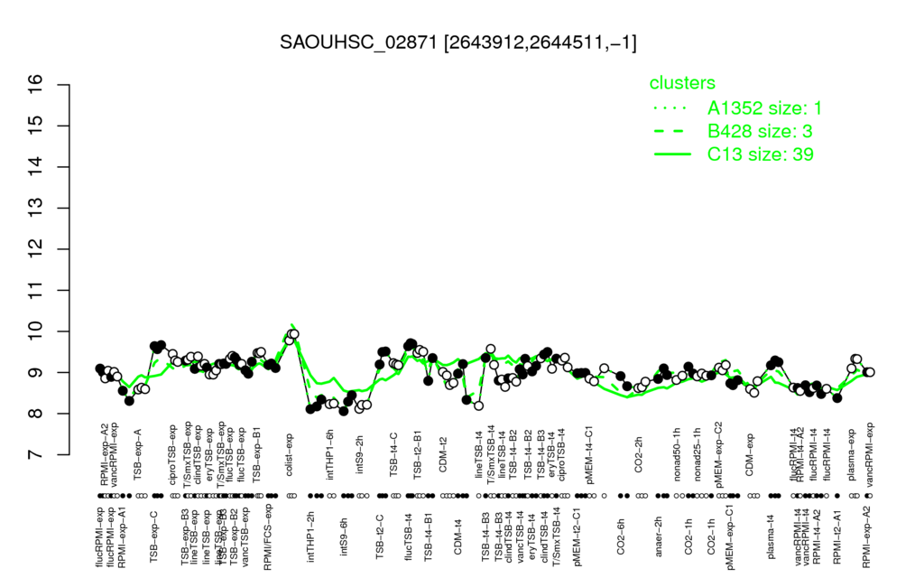Select x-axis label 'TSB-t2-B1'
The width and height of the screenshot is (924, 578).
tap(418, 455)
